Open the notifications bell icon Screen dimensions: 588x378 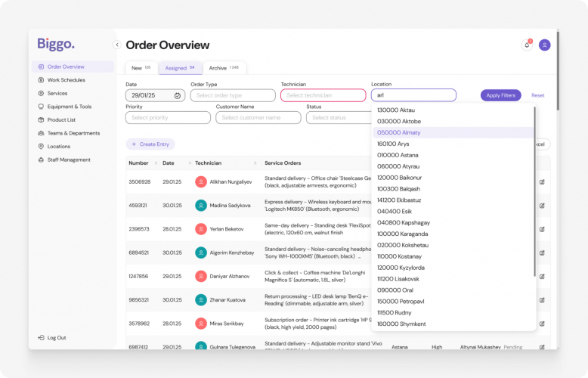pos(527,45)
